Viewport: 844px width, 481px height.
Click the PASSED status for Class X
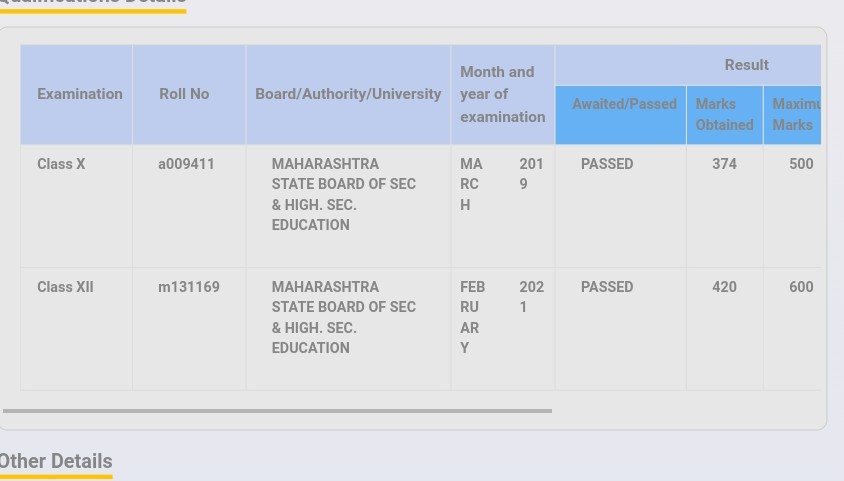[607, 164]
